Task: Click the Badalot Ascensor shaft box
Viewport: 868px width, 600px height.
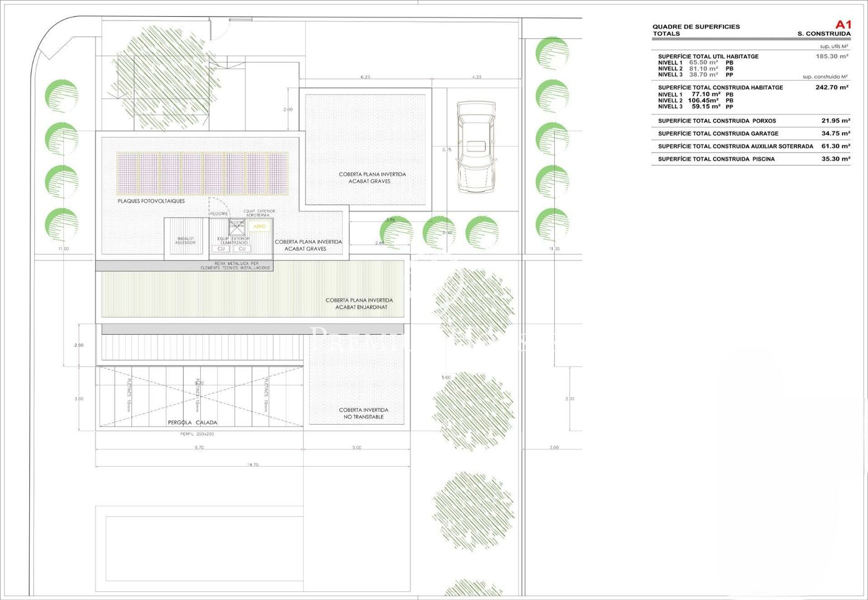Action: (185, 240)
